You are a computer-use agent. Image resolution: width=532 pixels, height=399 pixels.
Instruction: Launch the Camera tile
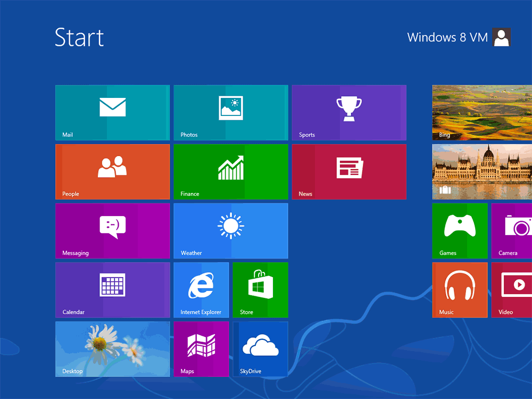[x=512, y=231]
